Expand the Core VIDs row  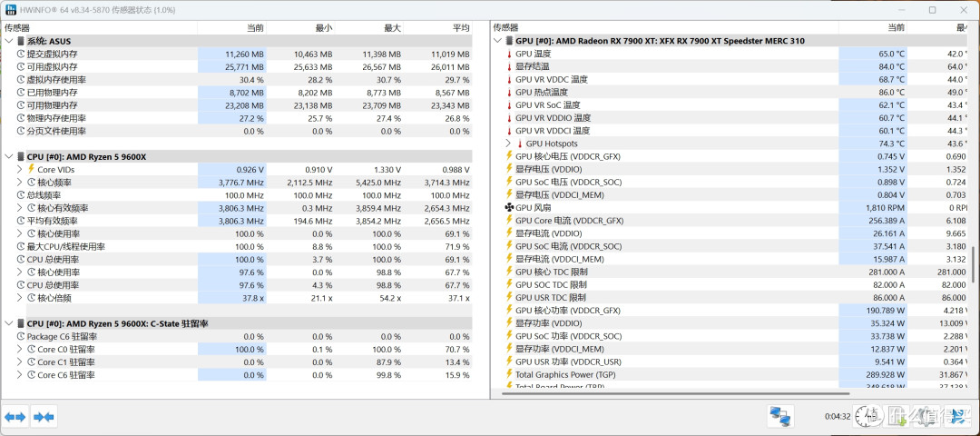pos(20,169)
